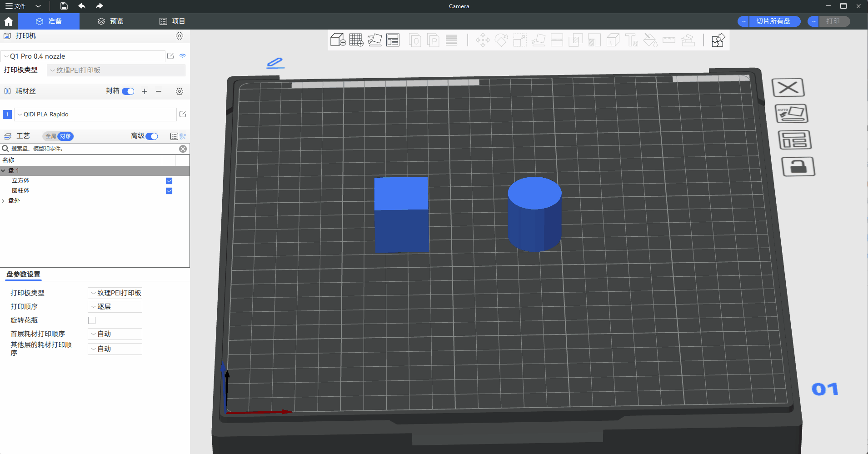
Task: Click the Add model (cube plus) toolbar icon
Action: [x=338, y=40]
